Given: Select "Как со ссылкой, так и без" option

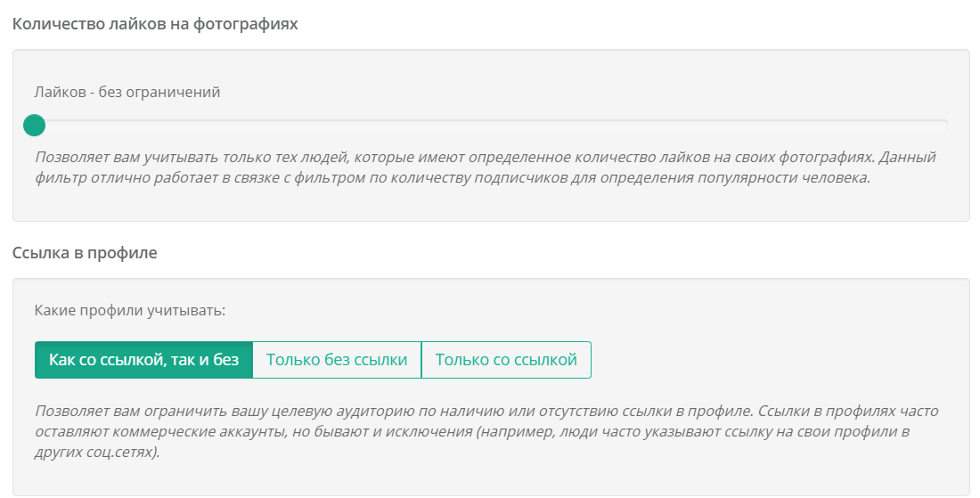Looking at the screenshot, I should point(143,360).
